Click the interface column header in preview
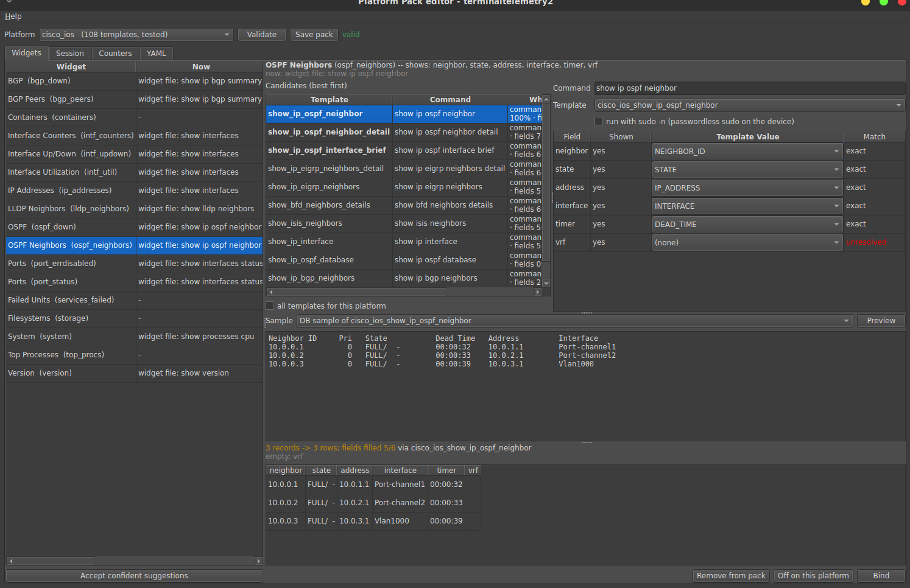 coord(400,471)
